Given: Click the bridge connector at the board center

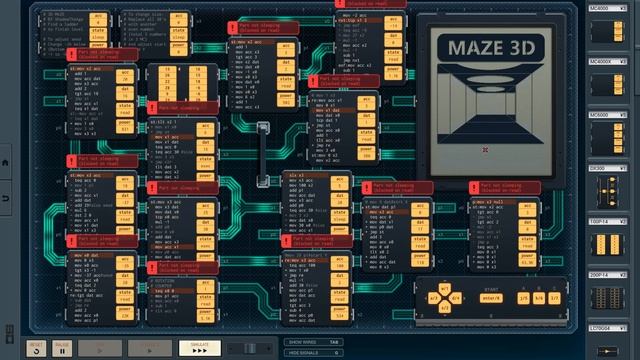Looking at the screenshot, I should tap(263, 154).
